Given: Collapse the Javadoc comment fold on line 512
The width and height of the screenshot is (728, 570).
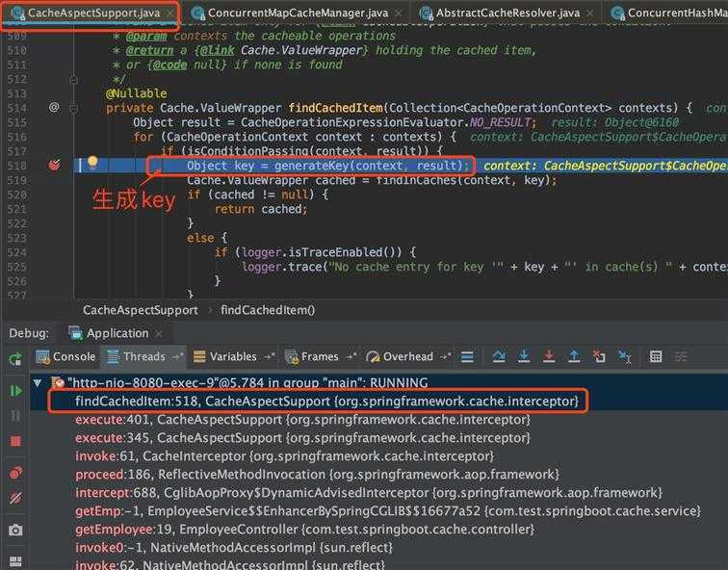Looking at the screenshot, I should (73, 80).
